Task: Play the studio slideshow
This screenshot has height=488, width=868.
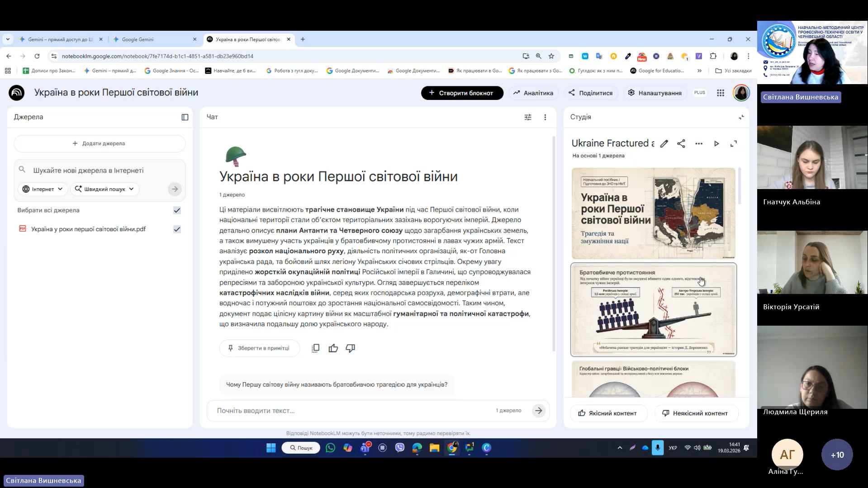Action: [x=716, y=144]
